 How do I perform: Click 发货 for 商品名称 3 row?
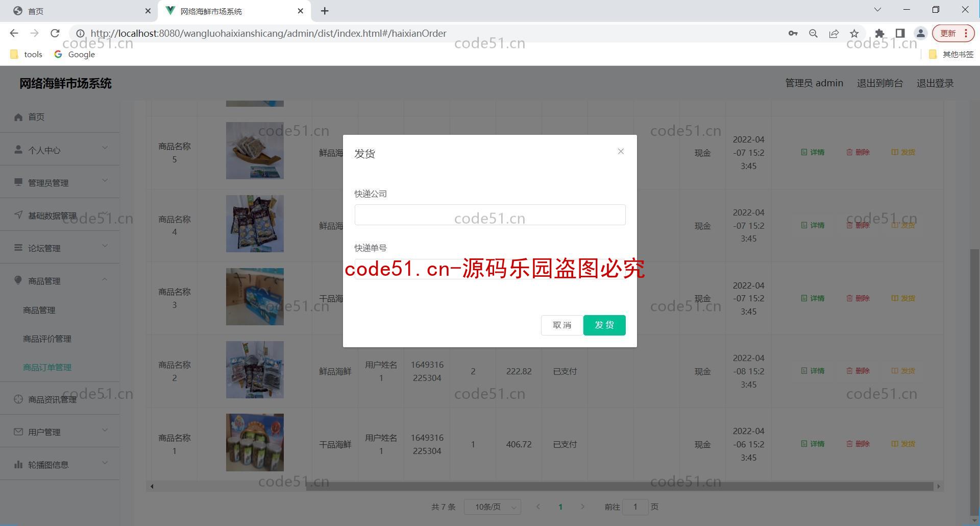(x=903, y=298)
